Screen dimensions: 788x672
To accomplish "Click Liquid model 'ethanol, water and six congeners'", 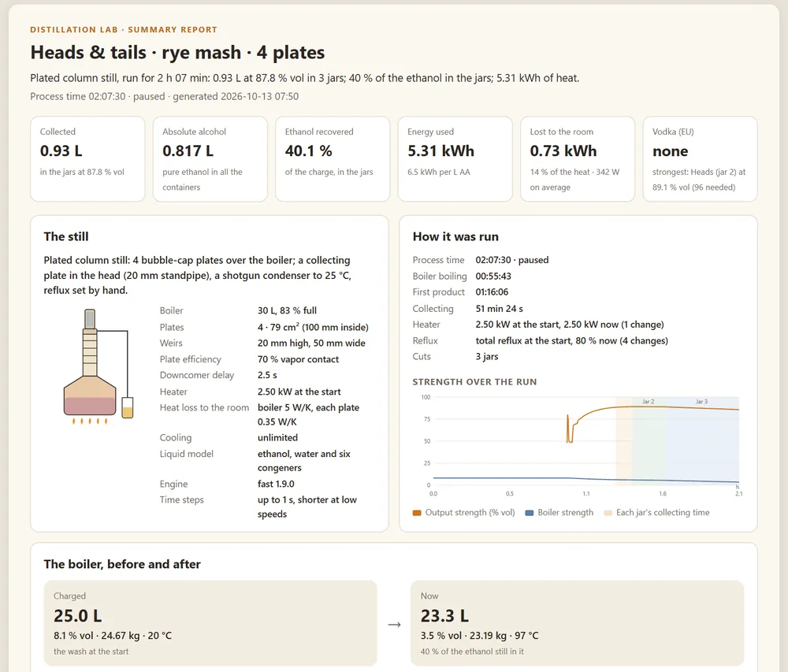I will (x=304, y=461).
